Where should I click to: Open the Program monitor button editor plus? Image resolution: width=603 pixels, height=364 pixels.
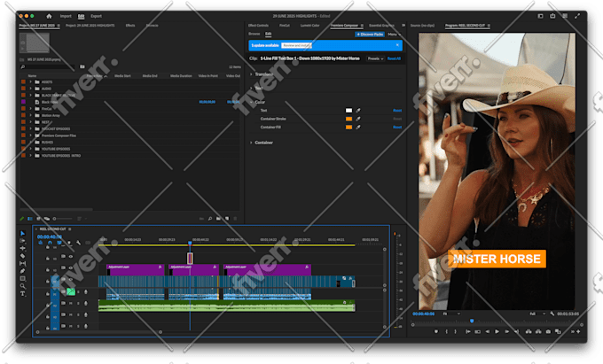pyautogui.click(x=578, y=331)
